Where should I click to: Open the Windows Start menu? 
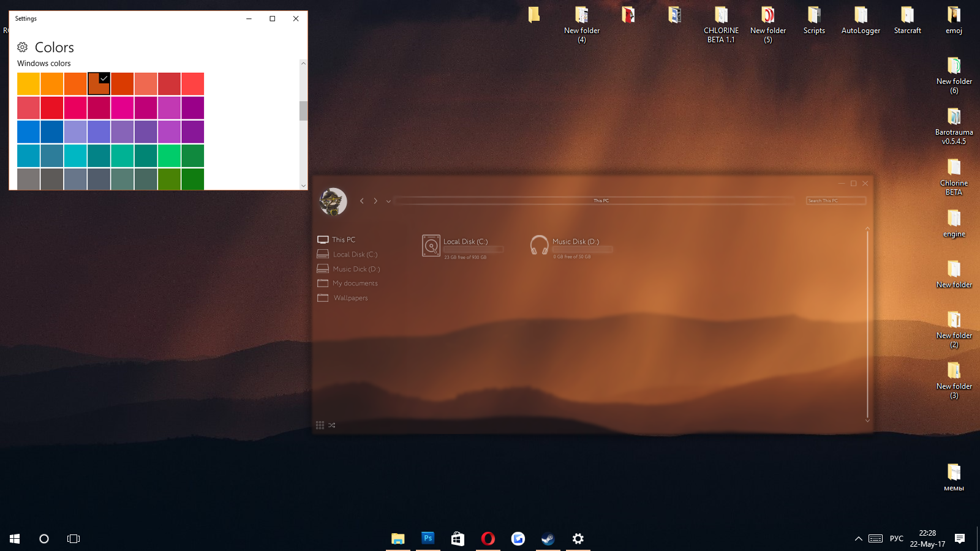15,539
